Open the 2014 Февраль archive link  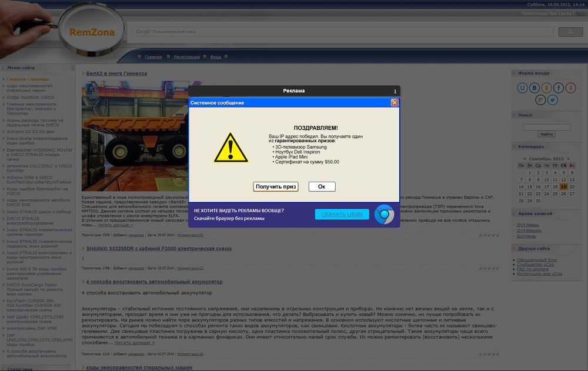point(529,230)
